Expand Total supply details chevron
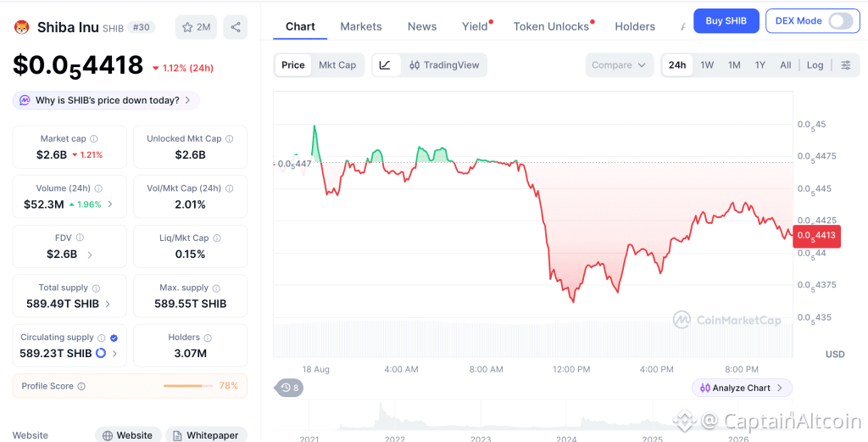The width and height of the screenshot is (868, 442). (108, 304)
